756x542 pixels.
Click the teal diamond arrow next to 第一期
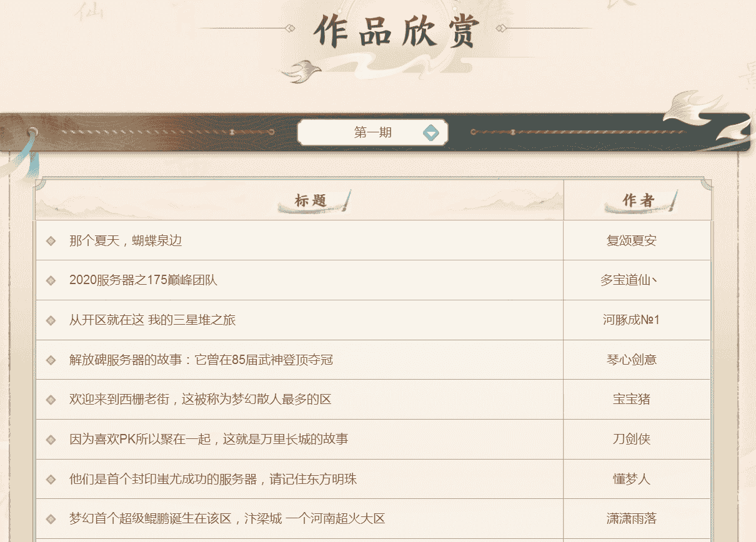point(432,132)
